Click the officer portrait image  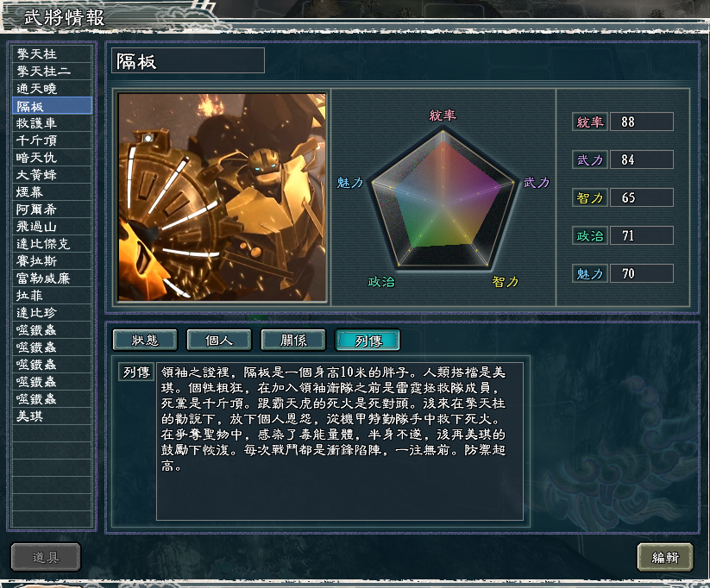[x=222, y=197]
